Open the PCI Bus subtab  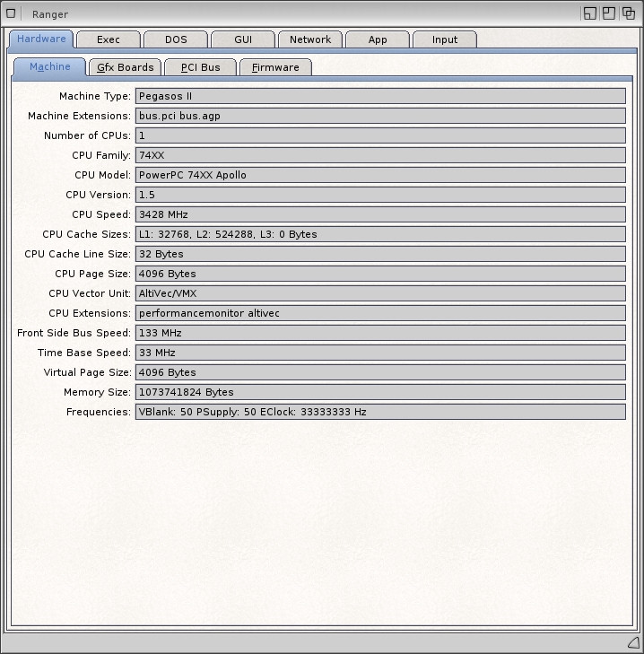200,67
